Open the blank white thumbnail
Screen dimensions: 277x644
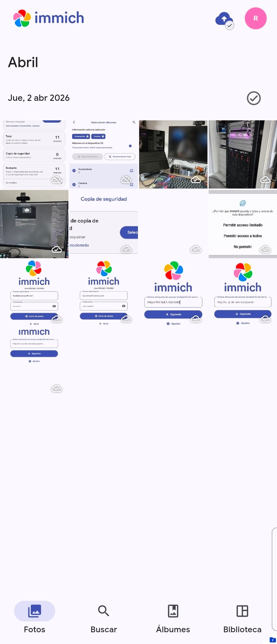(173, 224)
